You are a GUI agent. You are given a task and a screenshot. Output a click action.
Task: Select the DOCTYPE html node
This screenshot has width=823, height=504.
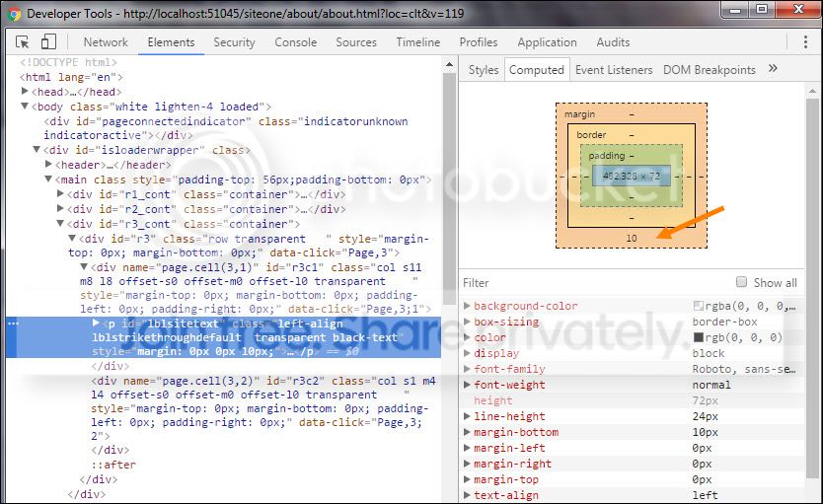69,62
